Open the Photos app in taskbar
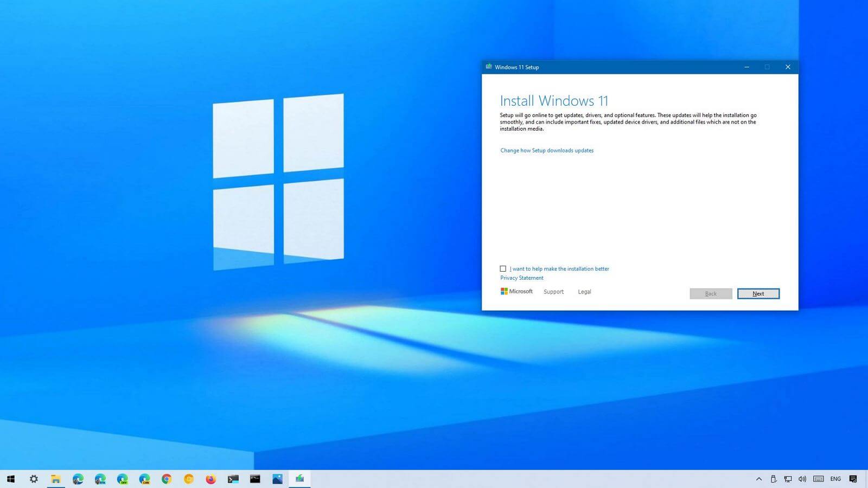Viewport: 868px width, 488px height. point(277,479)
